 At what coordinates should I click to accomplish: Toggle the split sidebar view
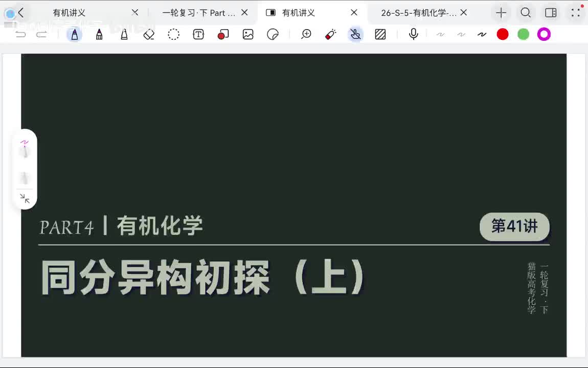click(551, 13)
